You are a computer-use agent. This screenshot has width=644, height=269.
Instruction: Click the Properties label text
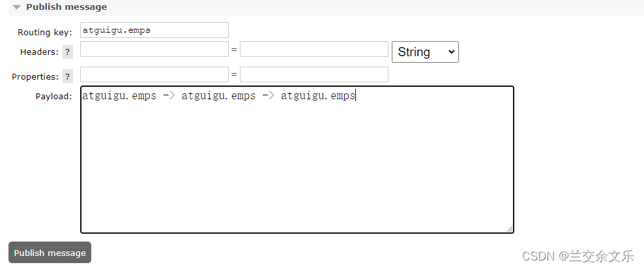pos(35,77)
